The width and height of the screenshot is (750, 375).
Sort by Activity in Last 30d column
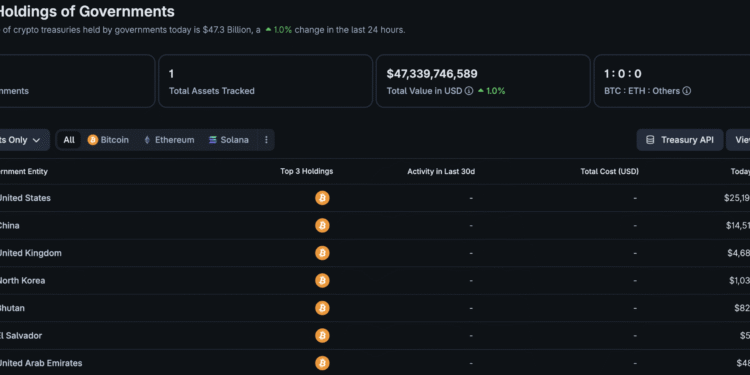441,171
